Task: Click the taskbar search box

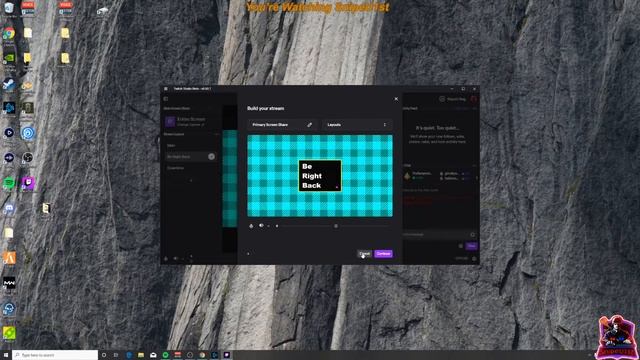Action: (x=55, y=355)
